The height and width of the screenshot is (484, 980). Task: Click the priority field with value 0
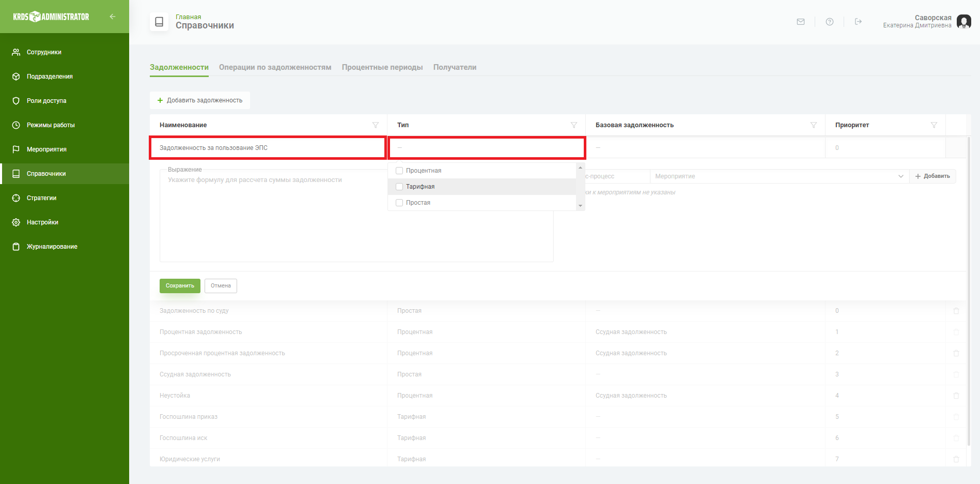[x=885, y=148]
